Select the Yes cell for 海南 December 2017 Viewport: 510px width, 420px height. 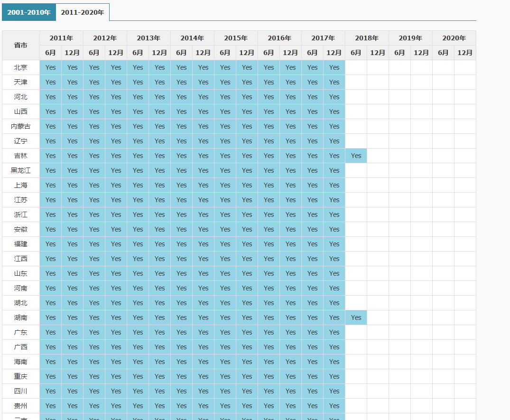click(x=334, y=362)
